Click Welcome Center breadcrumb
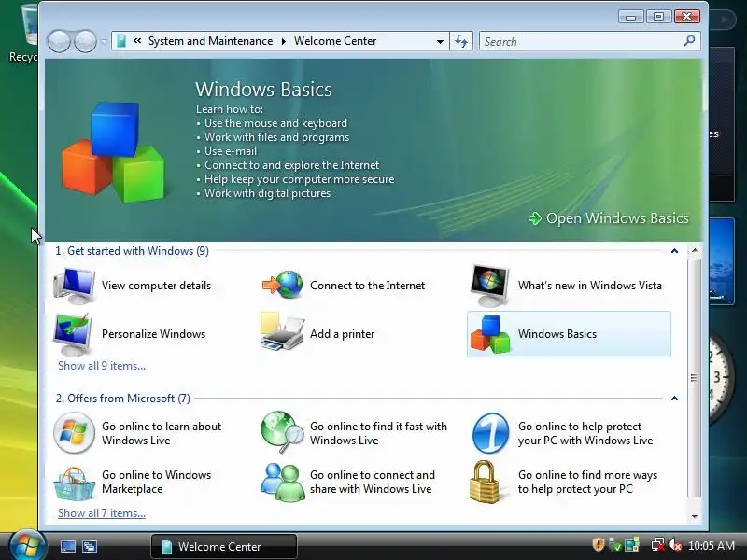Screen dimensions: 747x560 [x=335, y=41]
